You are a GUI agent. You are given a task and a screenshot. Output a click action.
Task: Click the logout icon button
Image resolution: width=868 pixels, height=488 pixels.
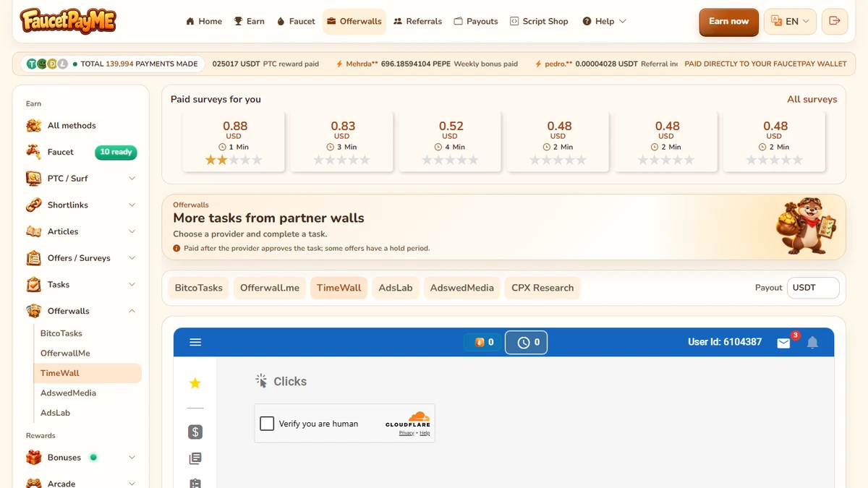(x=835, y=21)
